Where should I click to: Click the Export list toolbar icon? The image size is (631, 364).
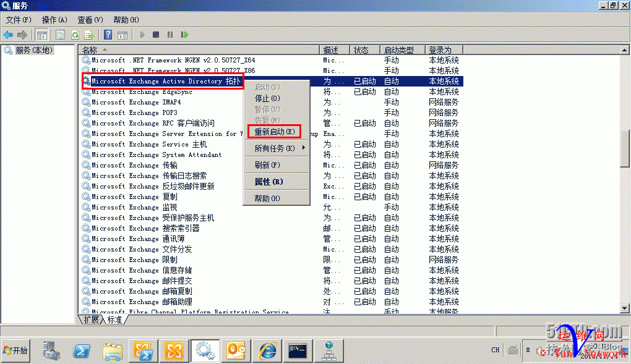click(x=89, y=35)
